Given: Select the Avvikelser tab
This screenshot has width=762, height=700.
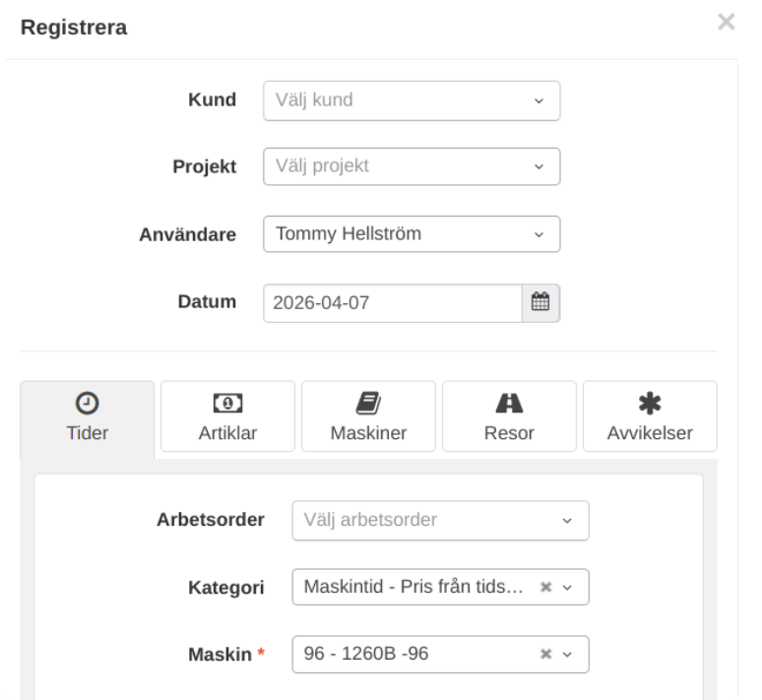Looking at the screenshot, I should click(650, 416).
